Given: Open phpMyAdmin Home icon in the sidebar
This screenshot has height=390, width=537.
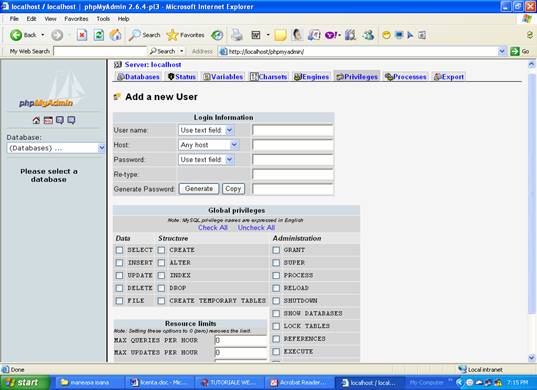Looking at the screenshot, I should pos(36,120).
